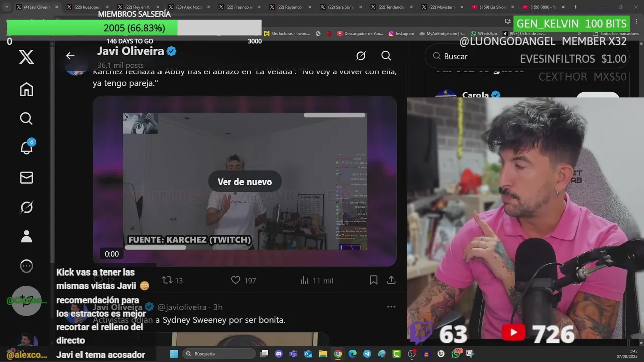Click the Búsqueda taskbar search box
The height and width of the screenshot is (362, 644).
tap(218, 354)
